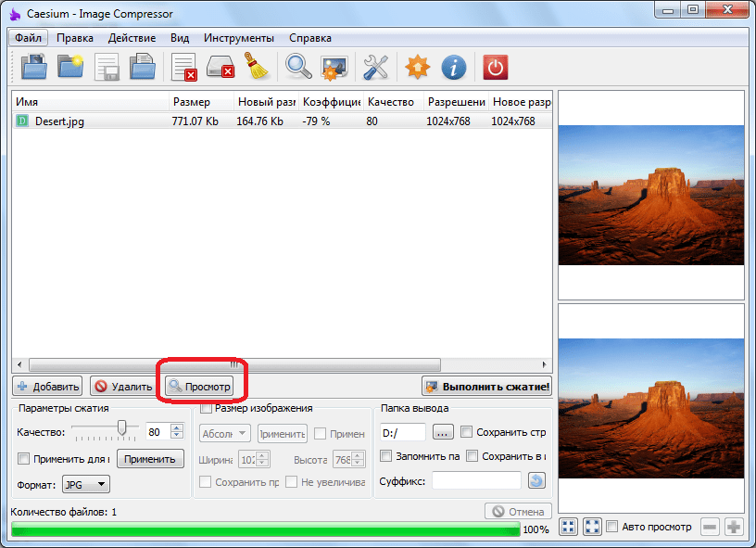Click the Ширина width spinner
Viewport: 756px width, 548px height.
point(254,459)
